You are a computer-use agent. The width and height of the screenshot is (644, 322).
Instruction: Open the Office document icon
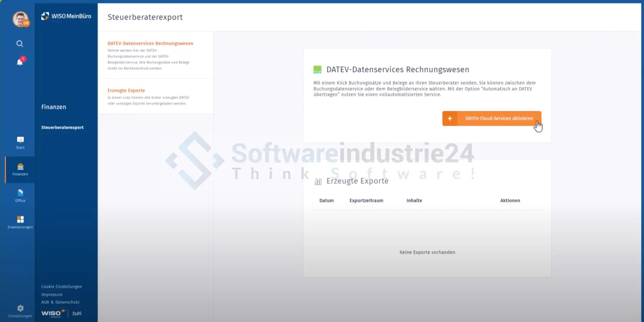[x=20, y=195]
